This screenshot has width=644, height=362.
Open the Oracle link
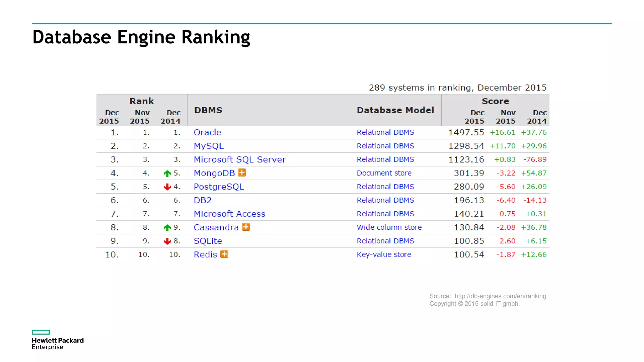[x=207, y=132]
